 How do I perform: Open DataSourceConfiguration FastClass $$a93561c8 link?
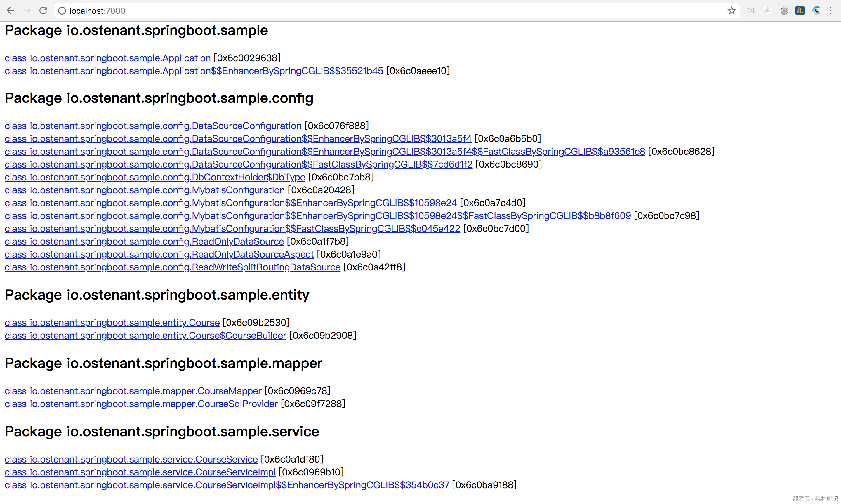325,152
